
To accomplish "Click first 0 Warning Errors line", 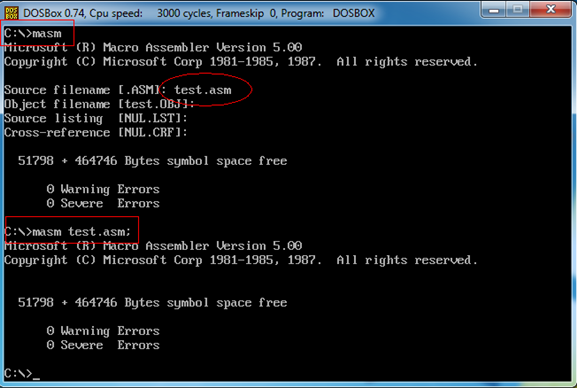I will [103, 189].
